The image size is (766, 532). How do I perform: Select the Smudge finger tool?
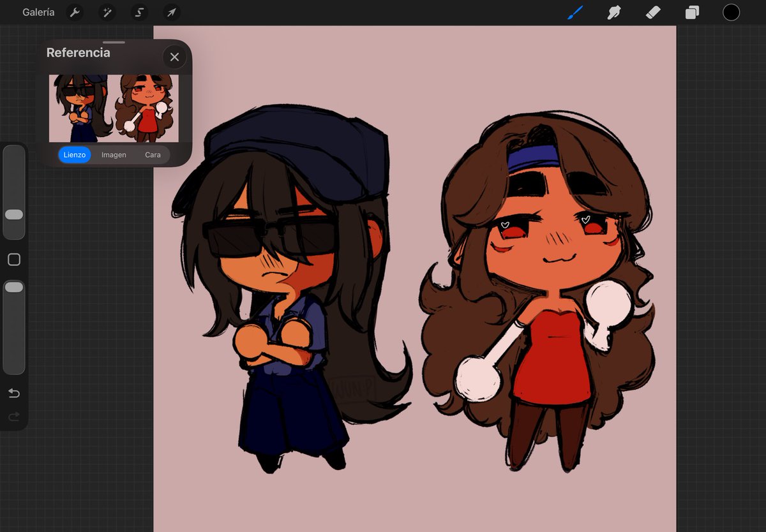click(614, 12)
